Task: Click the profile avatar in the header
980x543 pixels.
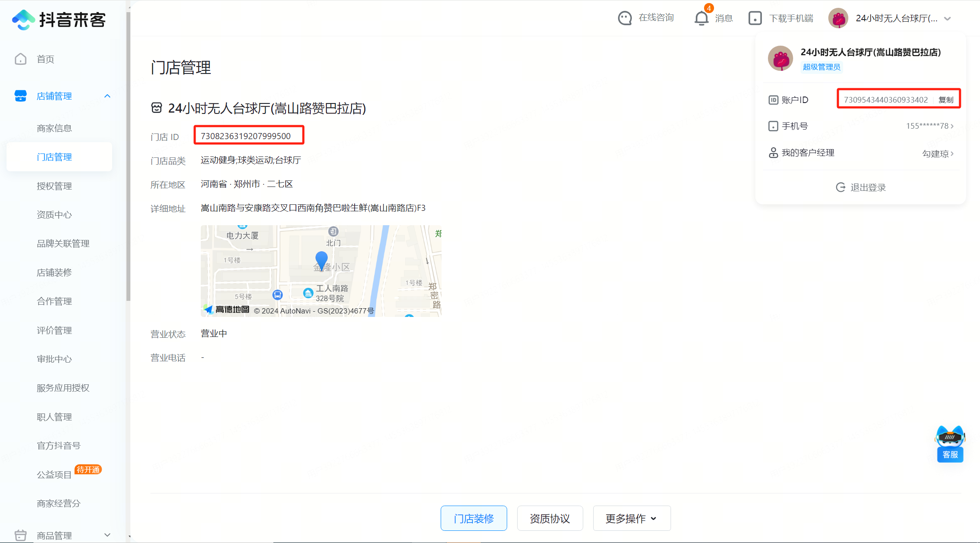Action: (838, 18)
